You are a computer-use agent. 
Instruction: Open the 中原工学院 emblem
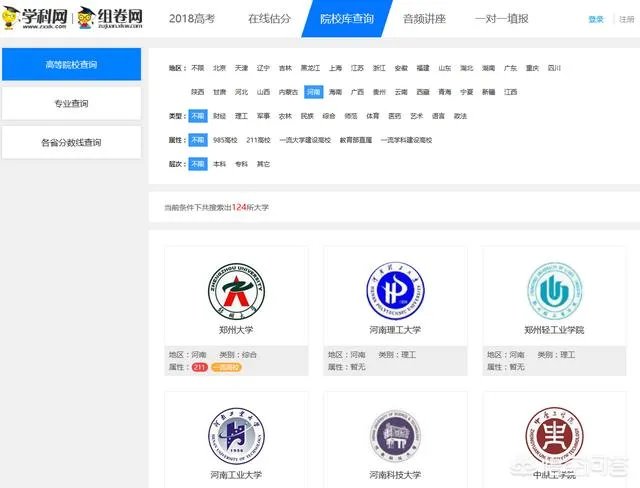[554, 436]
